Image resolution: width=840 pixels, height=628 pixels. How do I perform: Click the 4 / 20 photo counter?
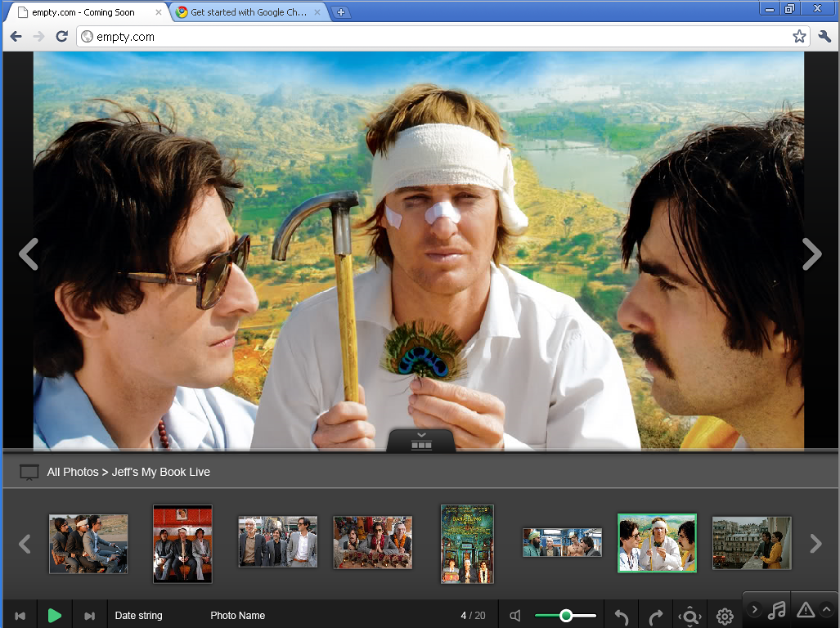(x=473, y=616)
